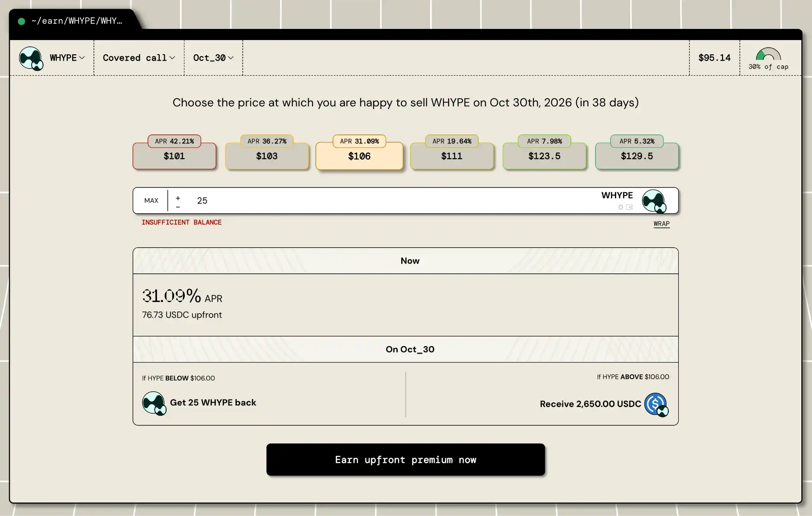Screen dimensions: 812x516
Task: Open the Oct_30 expiry dropdown
Action: click(213, 58)
